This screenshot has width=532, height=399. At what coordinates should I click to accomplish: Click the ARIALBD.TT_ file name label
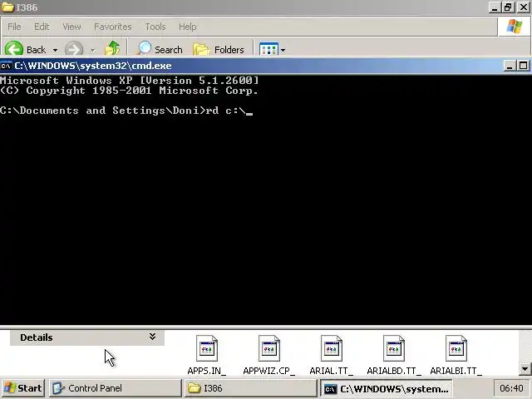(x=394, y=371)
